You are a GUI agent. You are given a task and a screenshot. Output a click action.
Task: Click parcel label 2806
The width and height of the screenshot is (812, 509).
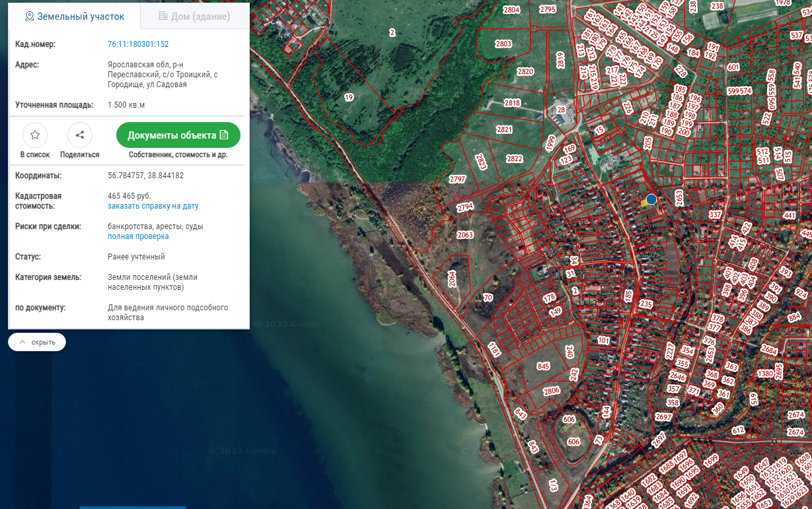click(x=552, y=391)
